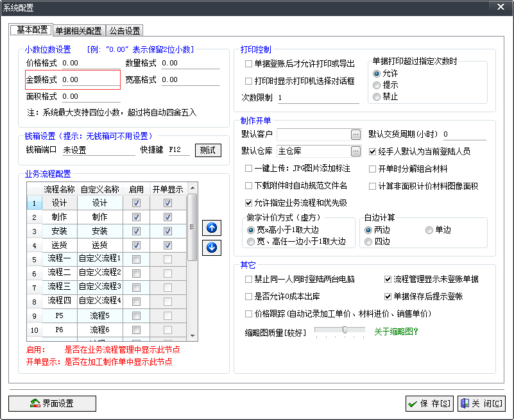
Task: Toggle 经手人默认为当前登陆人员 checkbox
Action: 373,151
